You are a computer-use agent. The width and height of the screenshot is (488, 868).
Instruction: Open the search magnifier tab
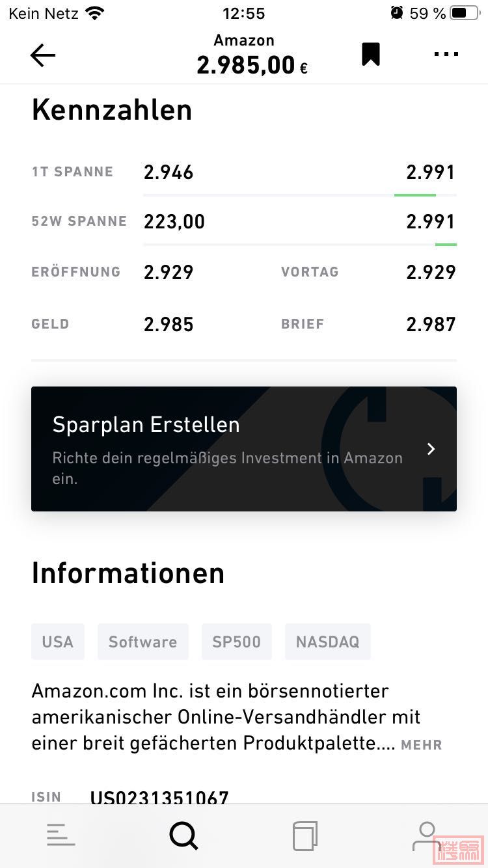tap(183, 835)
